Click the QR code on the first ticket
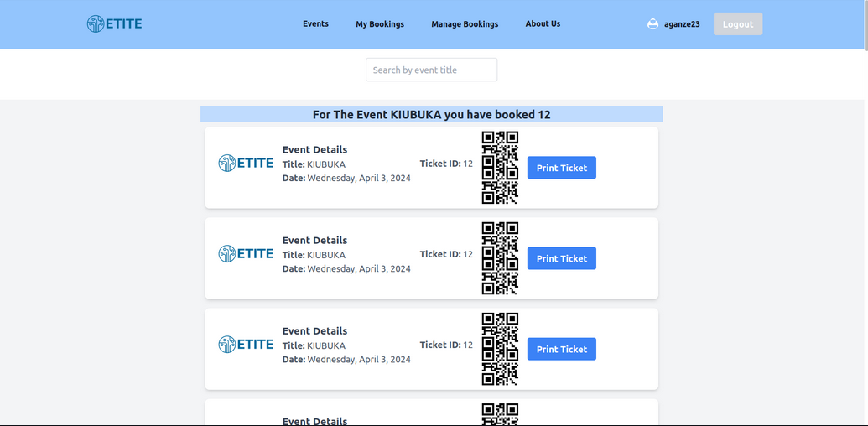This screenshot has width=868, height=426. pyautogui.click(x=500, y=168)
